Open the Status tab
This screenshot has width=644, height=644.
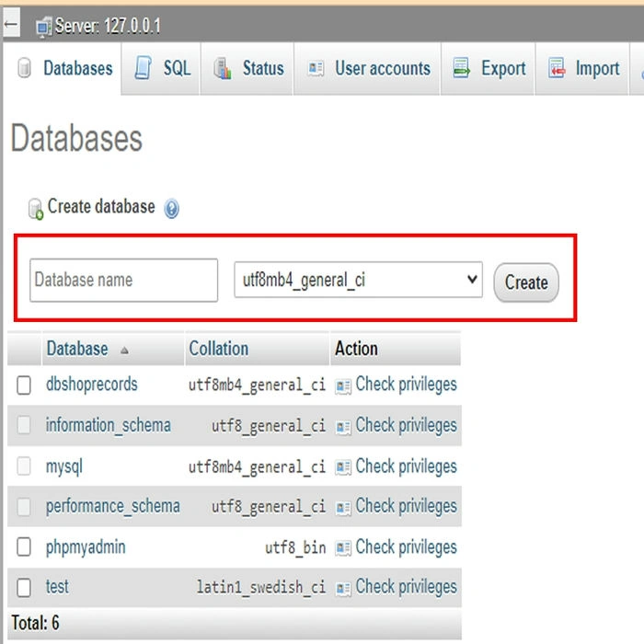[x=247, y=69]
